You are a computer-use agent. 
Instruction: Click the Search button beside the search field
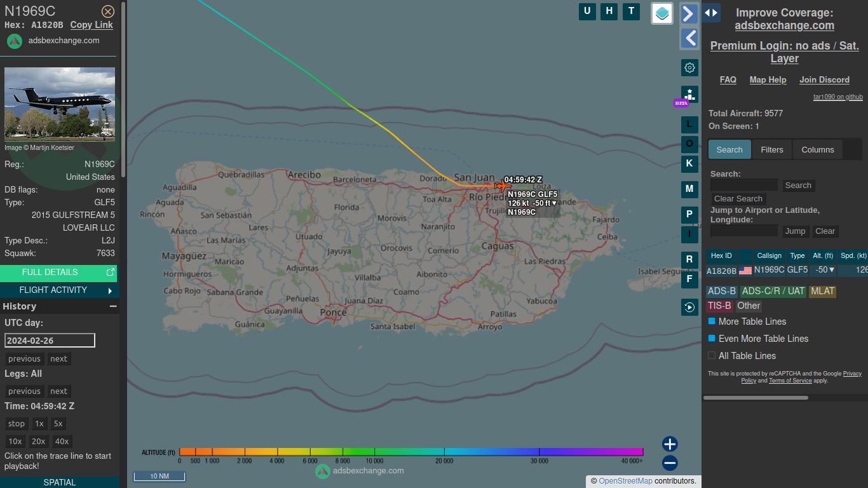[798, 186]
